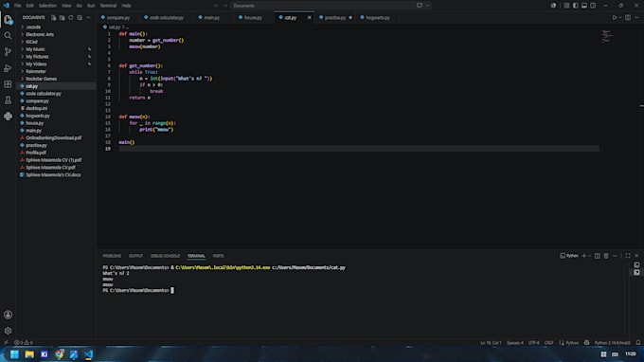644x362 pixels.
Task: Refresh the Explorer file list
Action: point(71,18)
